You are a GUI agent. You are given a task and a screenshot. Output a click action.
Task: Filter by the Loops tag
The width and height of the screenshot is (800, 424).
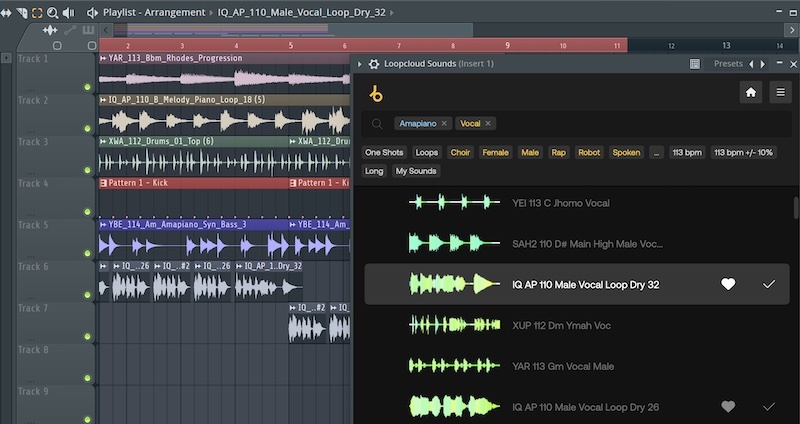[x=427, y=153]
